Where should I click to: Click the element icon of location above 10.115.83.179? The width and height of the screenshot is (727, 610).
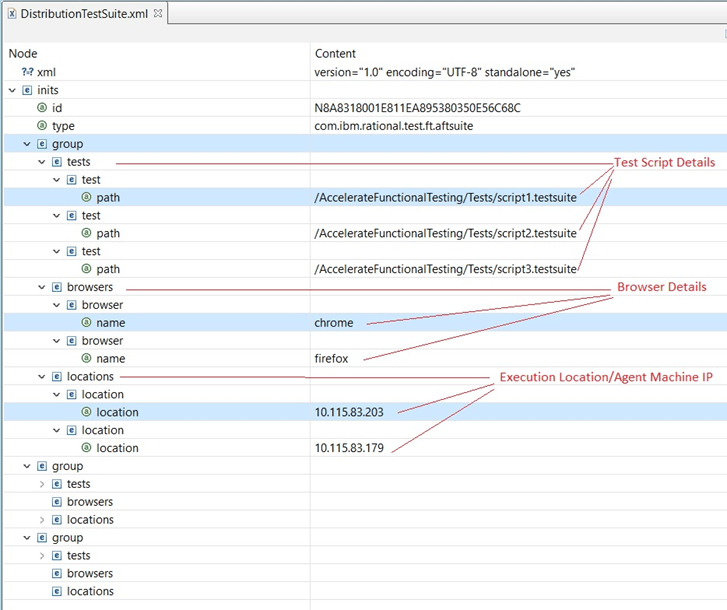[71, 430]
